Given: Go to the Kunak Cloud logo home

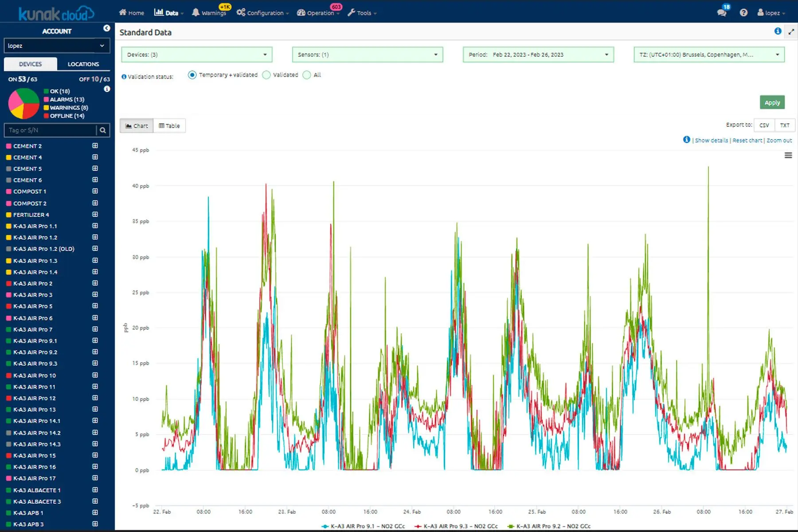Looking at the screenshot, I should (56, 13).
